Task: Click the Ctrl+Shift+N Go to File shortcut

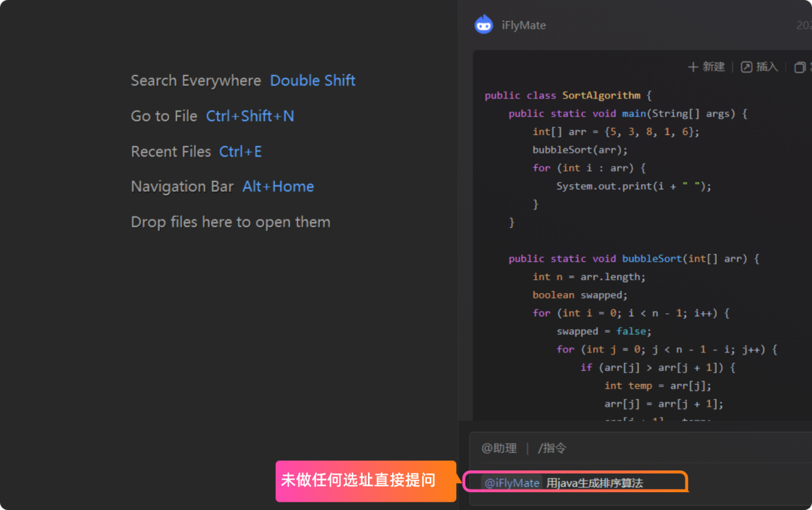Action: pyautogui.click(x=250, y=116)
